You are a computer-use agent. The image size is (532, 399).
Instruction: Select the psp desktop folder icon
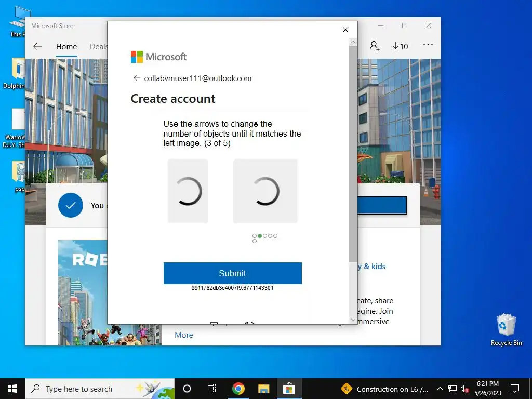coord(19,177)
